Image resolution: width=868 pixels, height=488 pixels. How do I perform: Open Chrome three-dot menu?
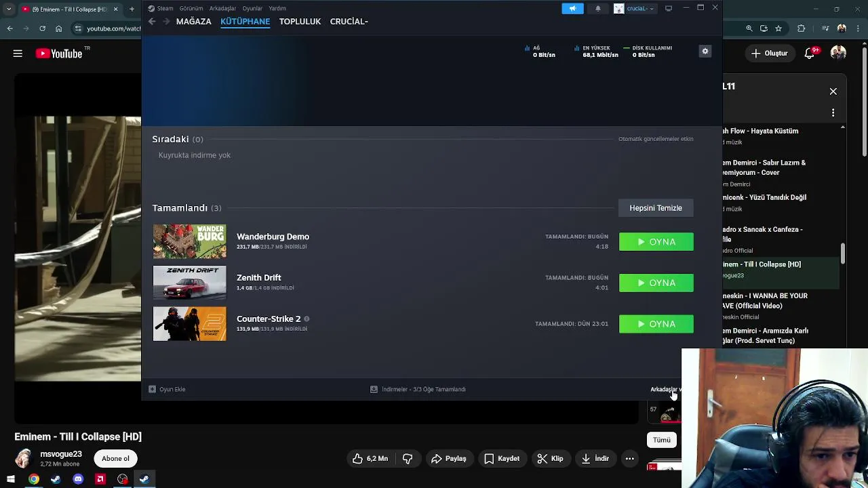pos(859,28)
